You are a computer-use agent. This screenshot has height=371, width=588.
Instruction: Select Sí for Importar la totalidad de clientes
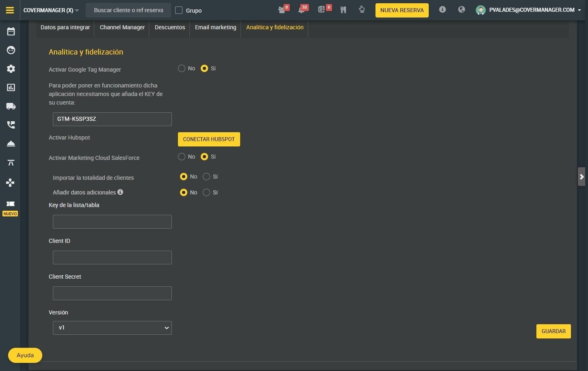(206, 177)
